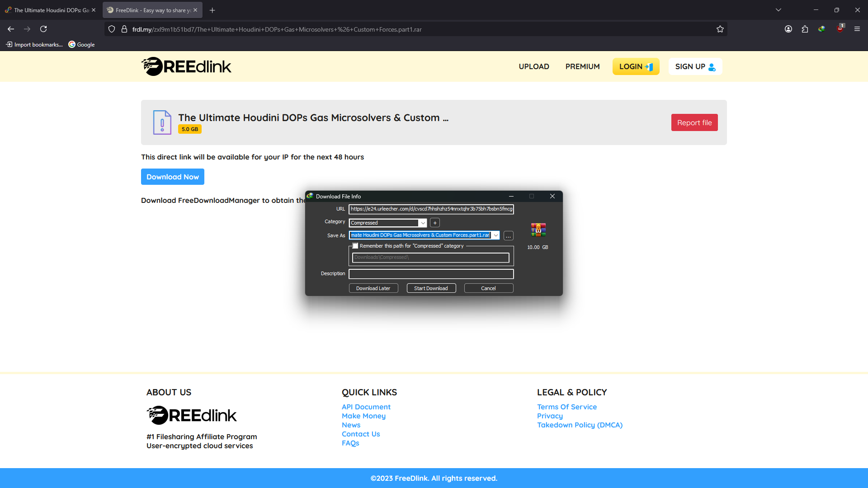The height and width of the screenshot is (488, 868).
Task: View site security padlock info
Action: coord(124,29)
